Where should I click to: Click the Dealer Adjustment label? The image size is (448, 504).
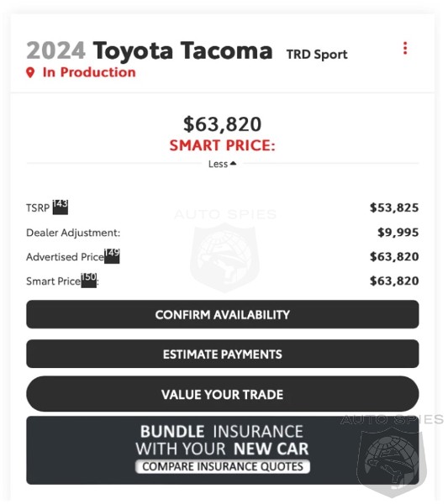coord(73,233)
